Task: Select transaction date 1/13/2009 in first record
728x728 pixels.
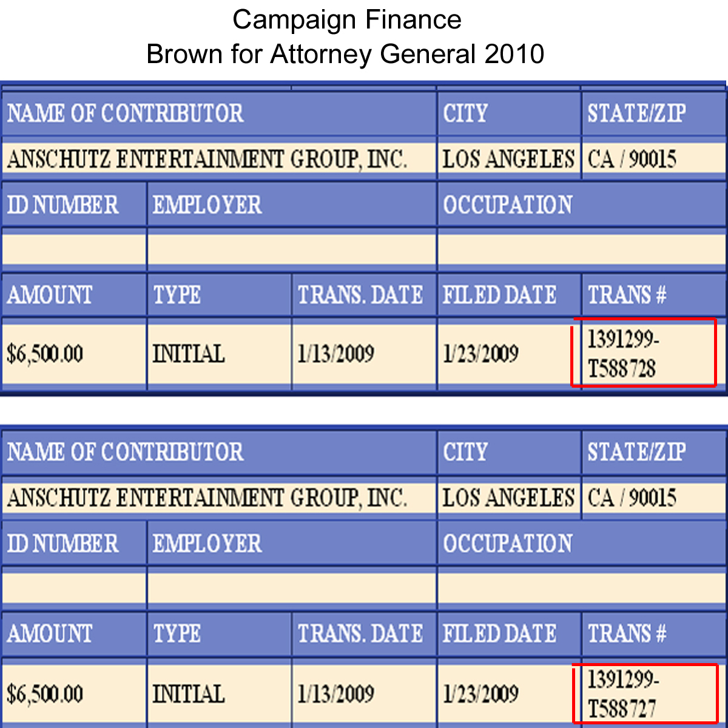Action: click(x=335, y=354)
